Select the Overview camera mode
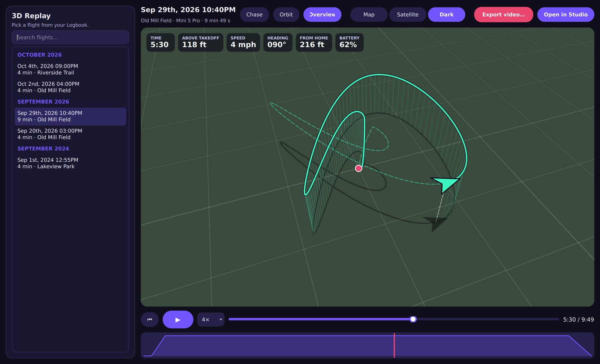Viewport: 600px width, 364px height. (x=322, y=15)
